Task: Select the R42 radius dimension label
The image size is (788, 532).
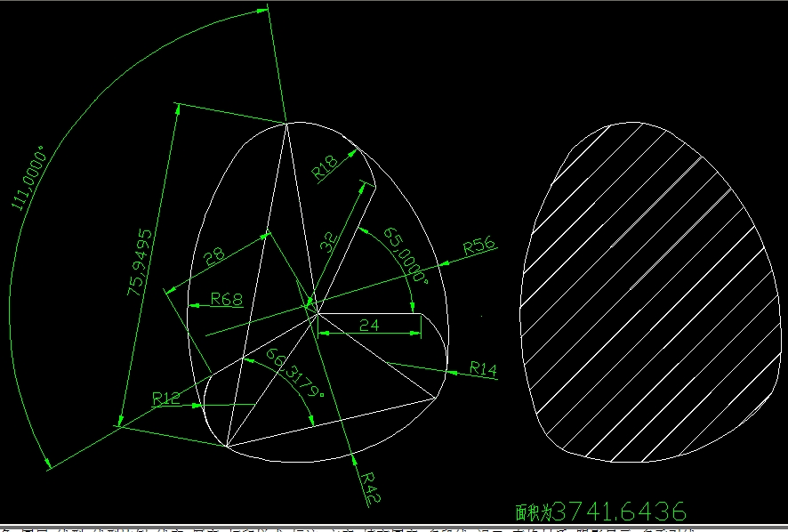Action: (x=371, y=488)
